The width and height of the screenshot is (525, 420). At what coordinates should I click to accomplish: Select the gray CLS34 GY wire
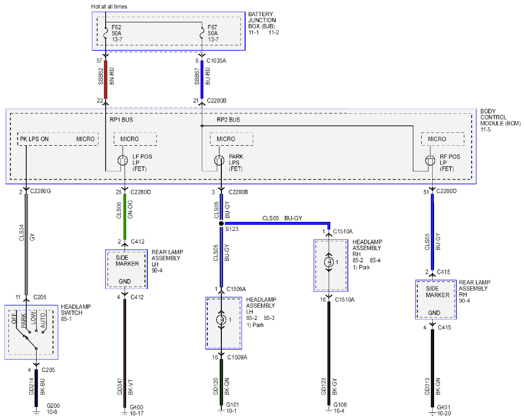click(26, 244)
